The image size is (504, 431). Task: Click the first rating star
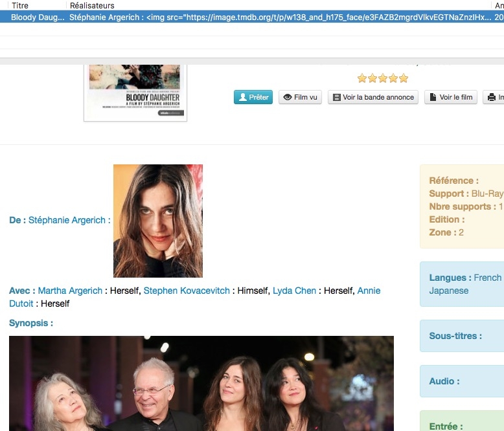point(362,78)
